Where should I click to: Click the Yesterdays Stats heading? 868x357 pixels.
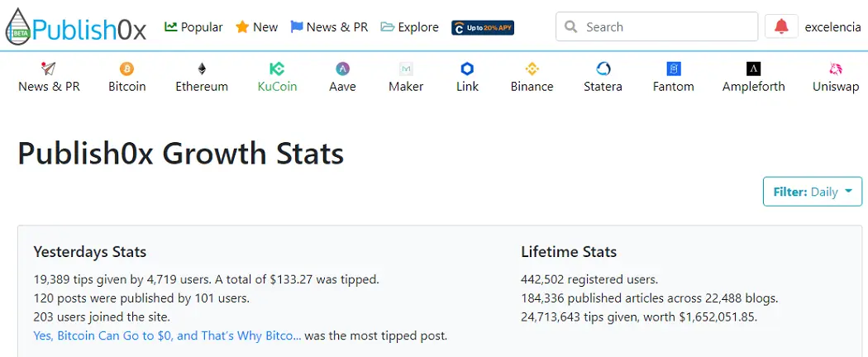pyautogui.click(x=89, y=252)
